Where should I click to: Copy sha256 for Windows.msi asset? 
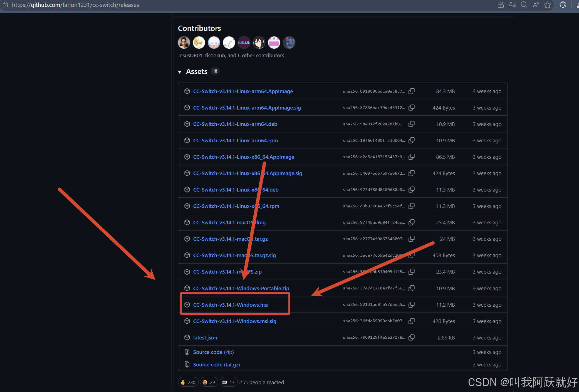point(412,305)
